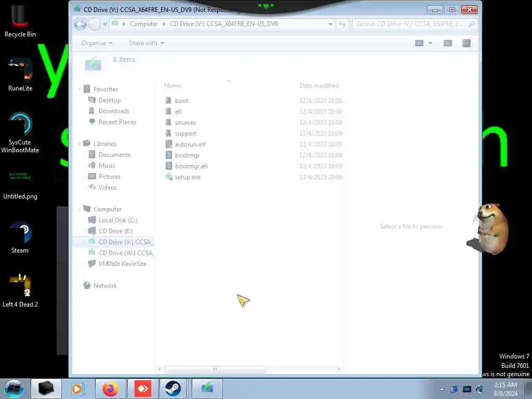Screen dimensions: 532x399
Task: Open the Windows Start menu orb
Action: [x=14, y=389]
